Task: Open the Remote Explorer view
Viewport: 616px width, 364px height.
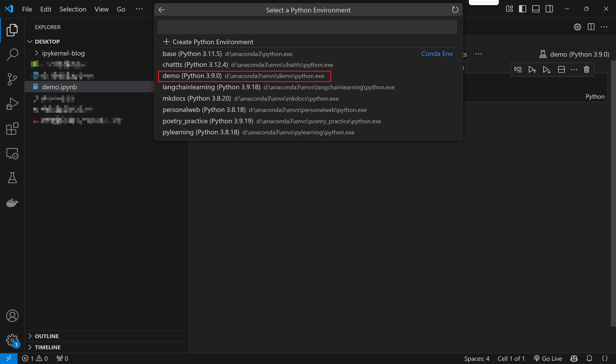Action: click(x=12, y=153)
